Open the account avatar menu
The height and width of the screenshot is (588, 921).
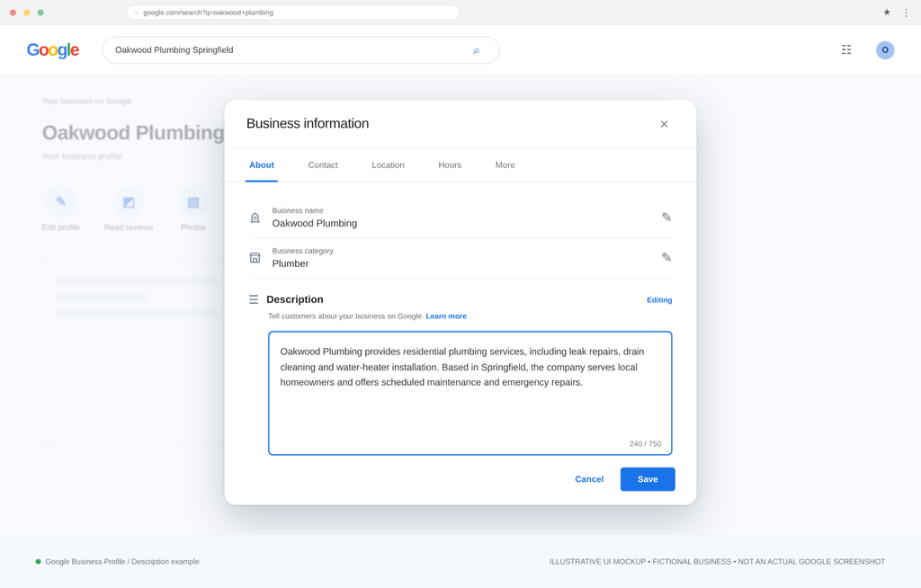885,50
